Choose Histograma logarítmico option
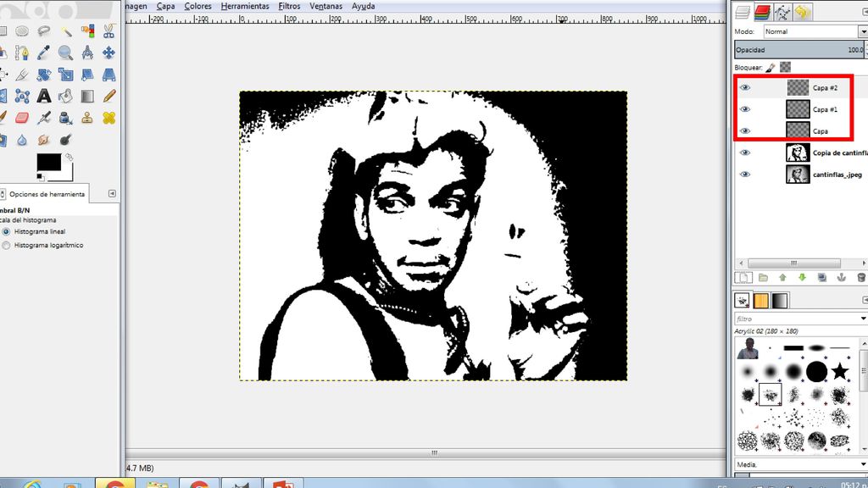868x488 pixels. point(6,245)
